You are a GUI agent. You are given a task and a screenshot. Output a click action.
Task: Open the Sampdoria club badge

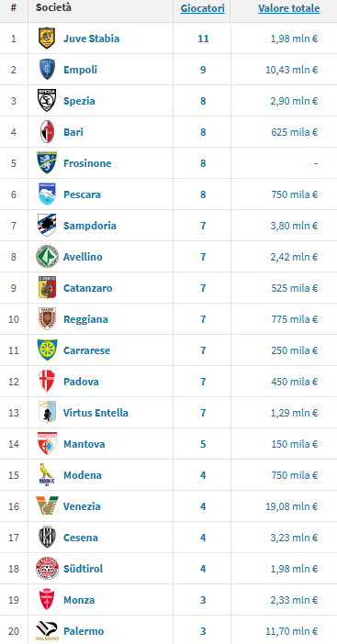47,226
